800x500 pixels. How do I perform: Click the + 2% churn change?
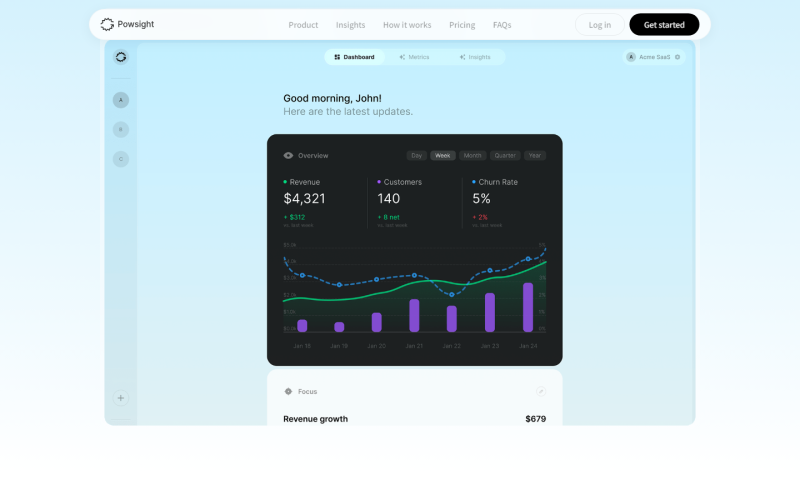tap(480, 217)
